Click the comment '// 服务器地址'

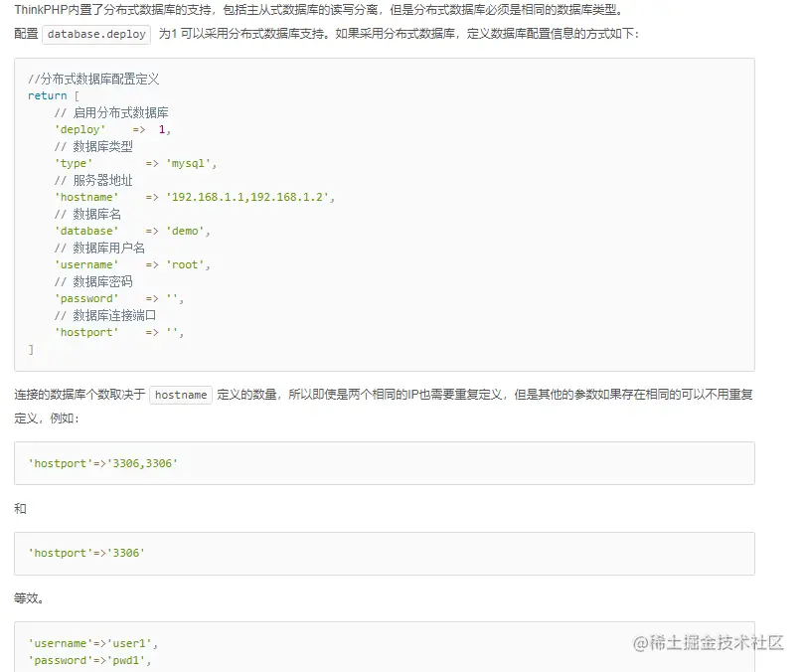click(x=93, y=181)
